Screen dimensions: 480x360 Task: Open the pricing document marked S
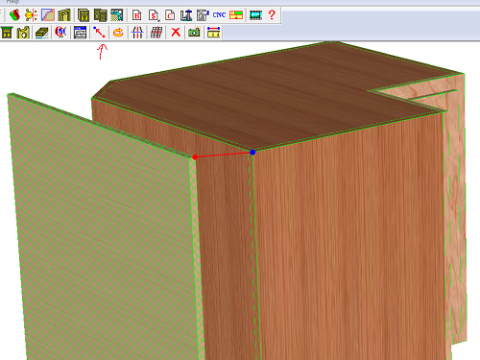tap(154, 15)
